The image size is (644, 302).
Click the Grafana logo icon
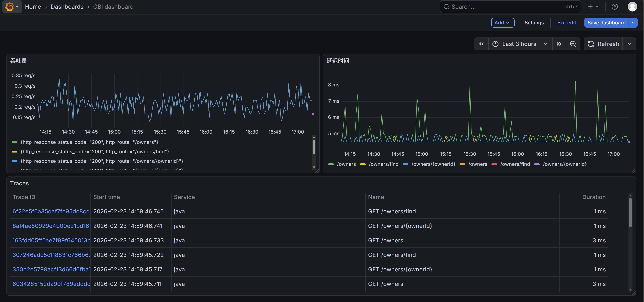tap(9, 7)
